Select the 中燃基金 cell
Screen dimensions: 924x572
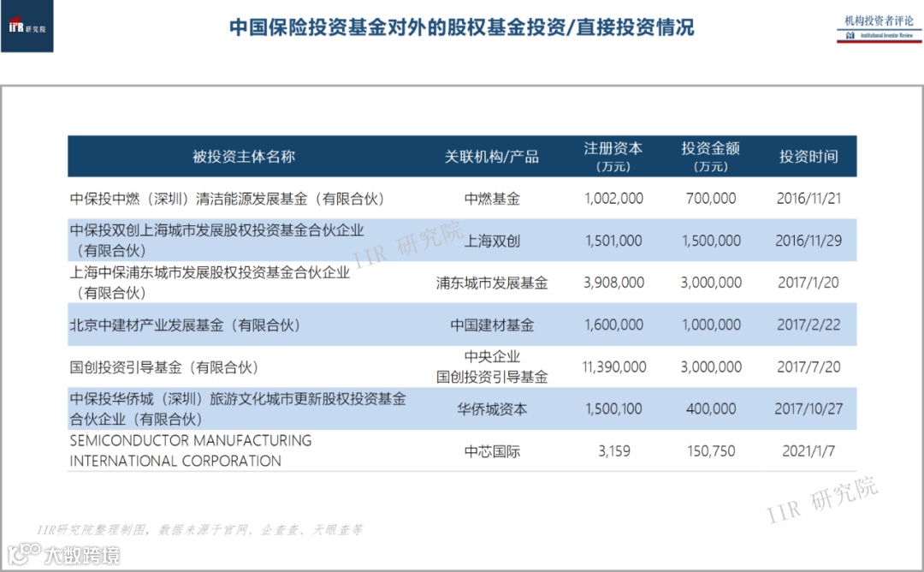point(492,199)
